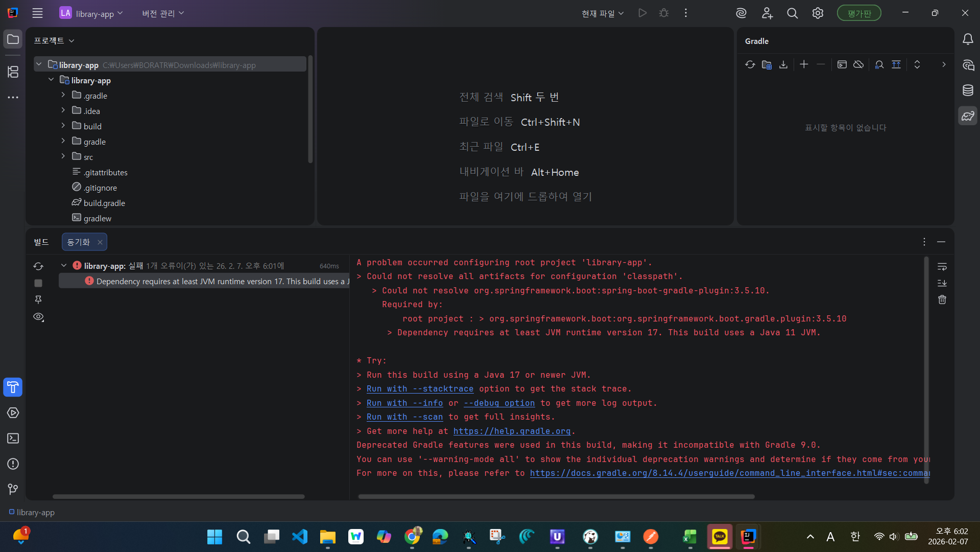Click the Run with --stacktrace link
980x552 pixels.
point(420,389)
